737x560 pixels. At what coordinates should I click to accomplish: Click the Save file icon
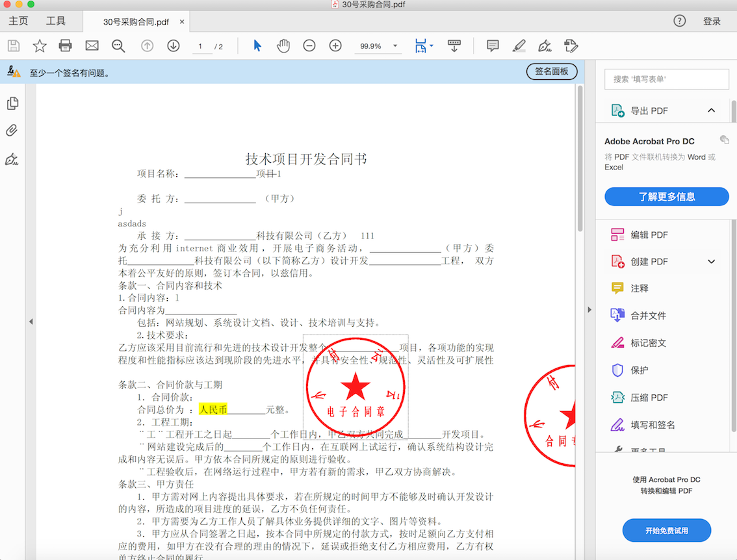(14, 45)
